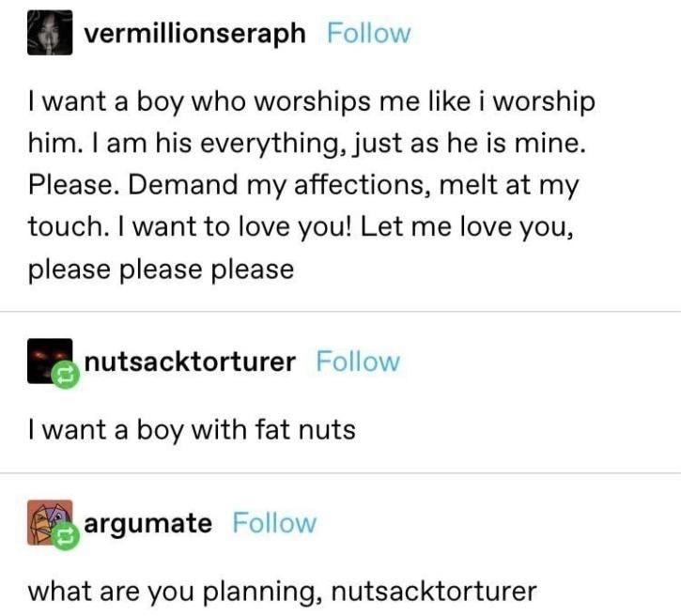Open the nutsacktorturer username in the post header

point(190,362)
